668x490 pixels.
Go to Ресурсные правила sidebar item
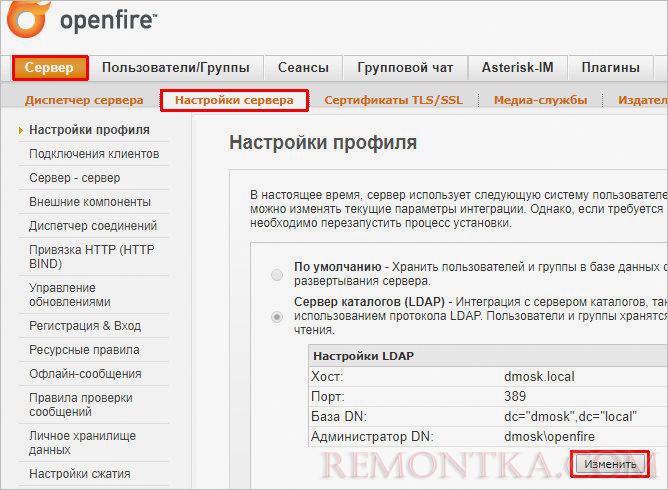(84, 350)
